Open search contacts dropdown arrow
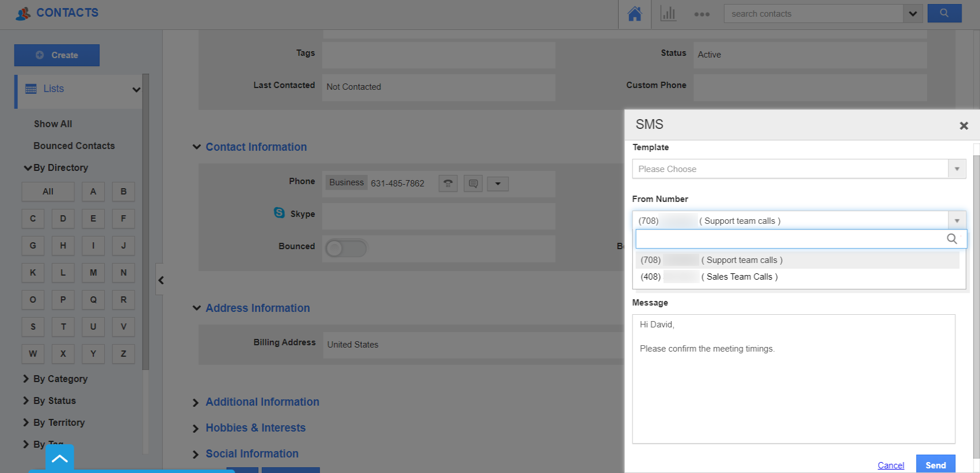This screenshot has height=473, width=980. coord(913,14)
